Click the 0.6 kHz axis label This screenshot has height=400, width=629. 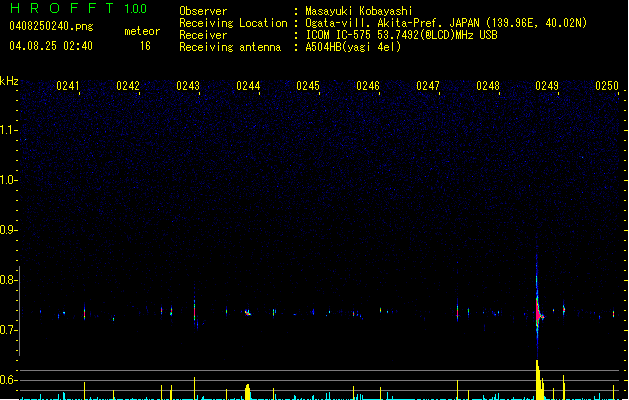pos(8,380)
